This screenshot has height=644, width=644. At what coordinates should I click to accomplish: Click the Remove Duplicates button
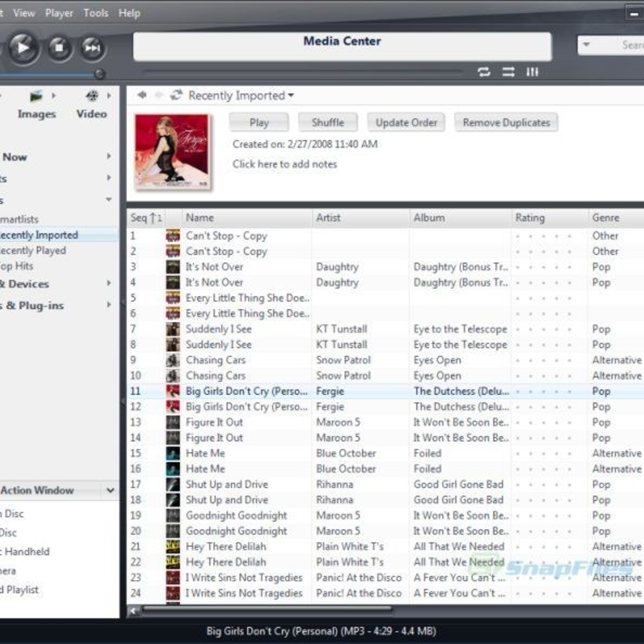coord(506,122)
